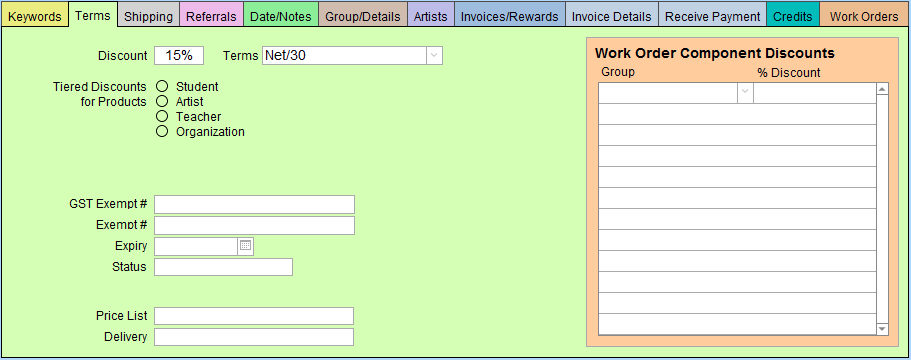The height and width of the screenshot is (360, 911).
Task: Switch to the Credits tab
Action: point(793,17)
